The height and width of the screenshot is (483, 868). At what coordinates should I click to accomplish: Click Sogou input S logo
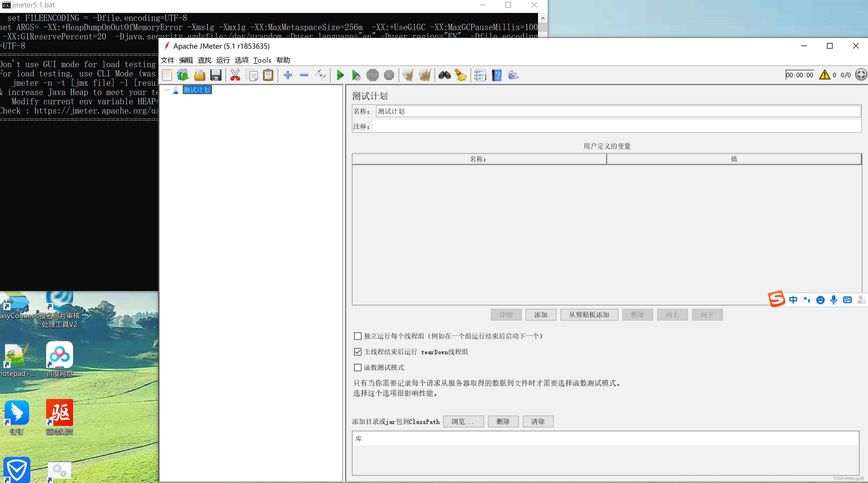(x=777, y=299)
